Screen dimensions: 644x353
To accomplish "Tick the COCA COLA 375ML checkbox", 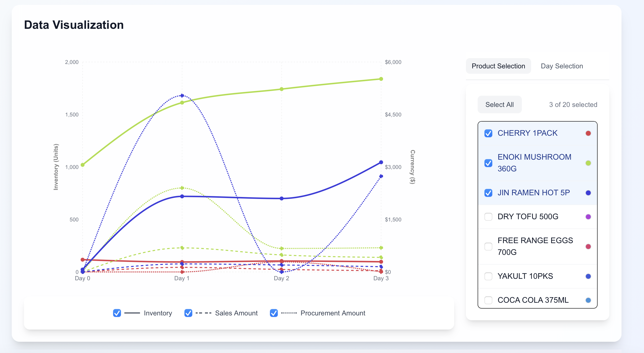I will click(x=488, y=300).
